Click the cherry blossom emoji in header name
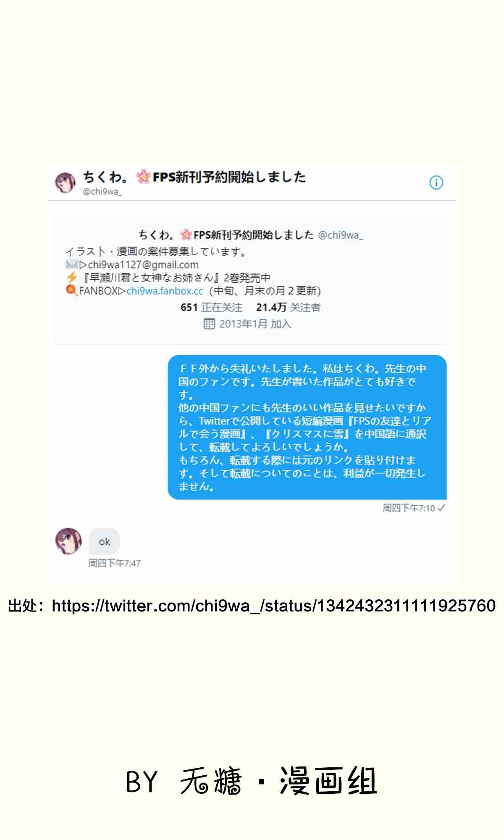 (143, 177)
